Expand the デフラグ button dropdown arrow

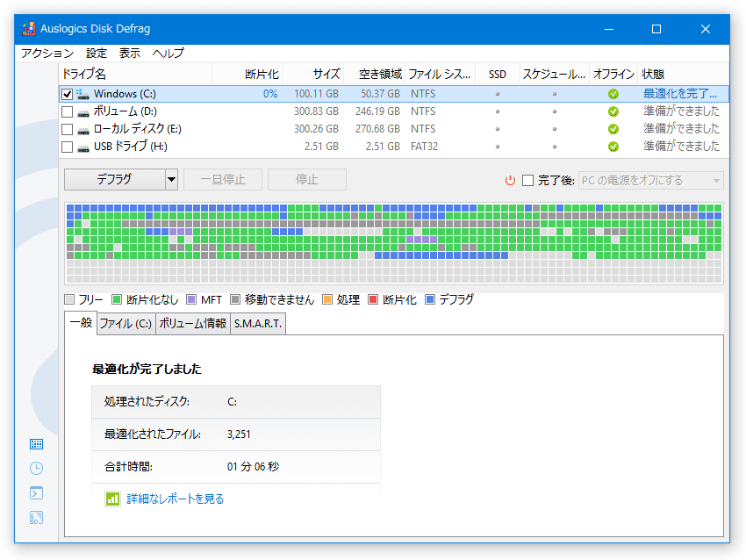[172, 180]
